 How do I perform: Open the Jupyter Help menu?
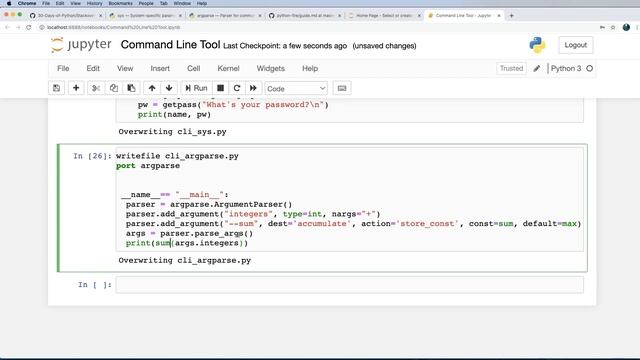click(310, 69)
